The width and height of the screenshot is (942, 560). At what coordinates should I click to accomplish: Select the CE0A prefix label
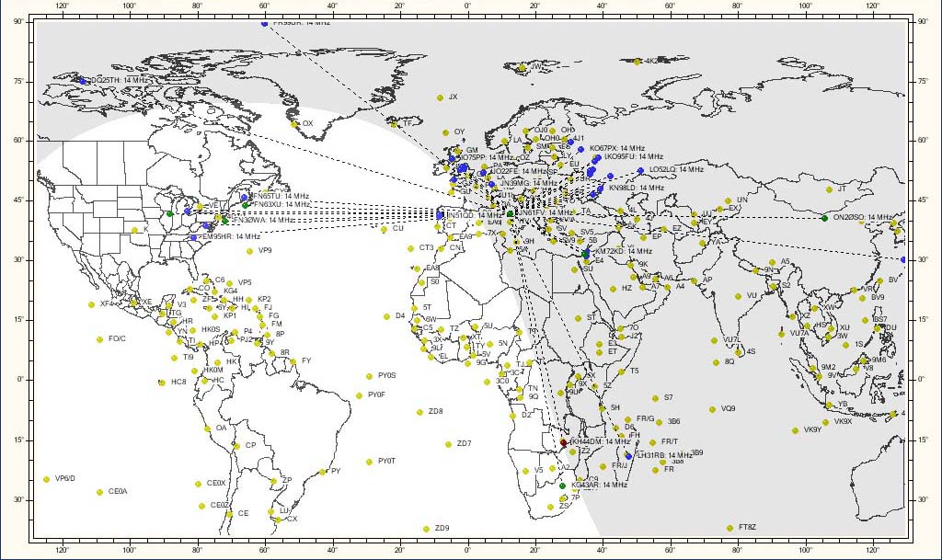(118, 492)
